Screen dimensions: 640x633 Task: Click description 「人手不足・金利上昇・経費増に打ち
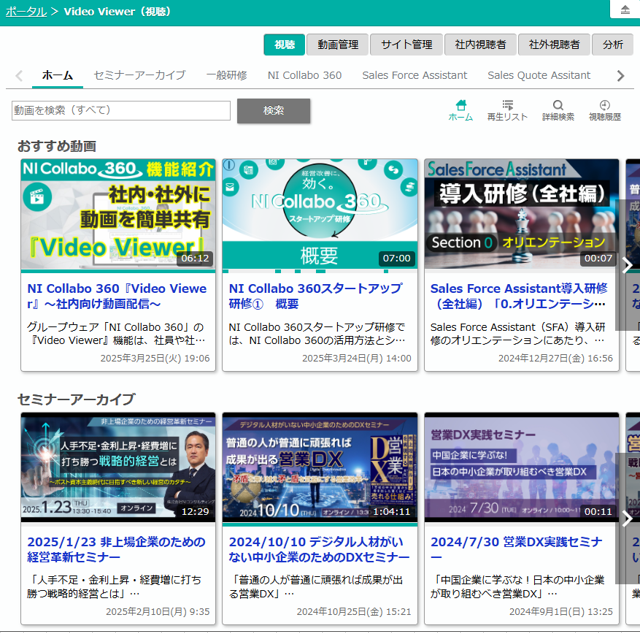(x=114, y=587)
